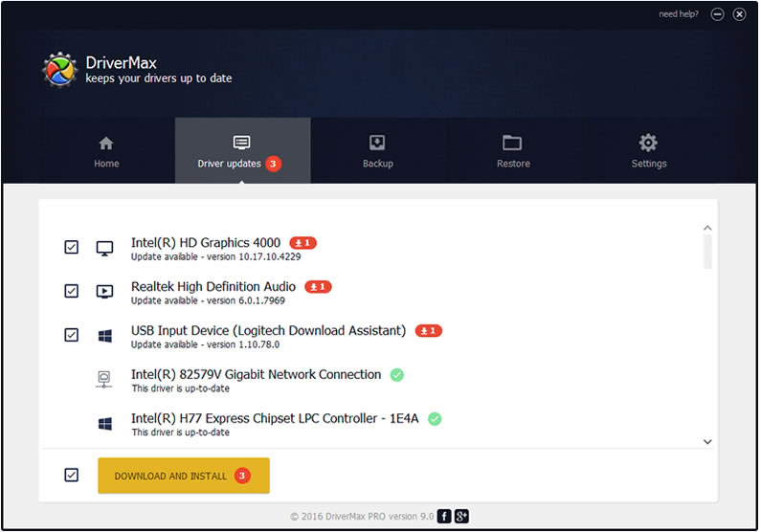761x532 pixels.
Task: Click the red 3 badge on Driver updates
Action: click(x=273, y=164)
